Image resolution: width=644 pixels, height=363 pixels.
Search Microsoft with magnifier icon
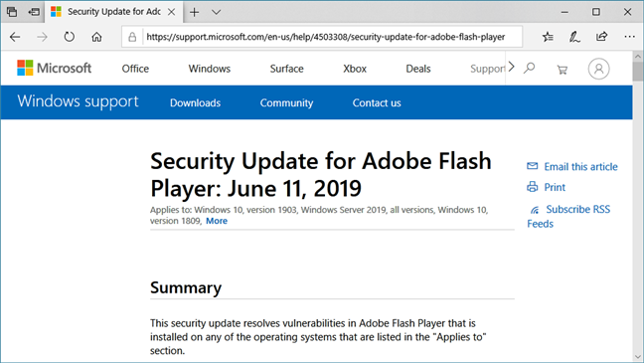(x=530, y=68)
